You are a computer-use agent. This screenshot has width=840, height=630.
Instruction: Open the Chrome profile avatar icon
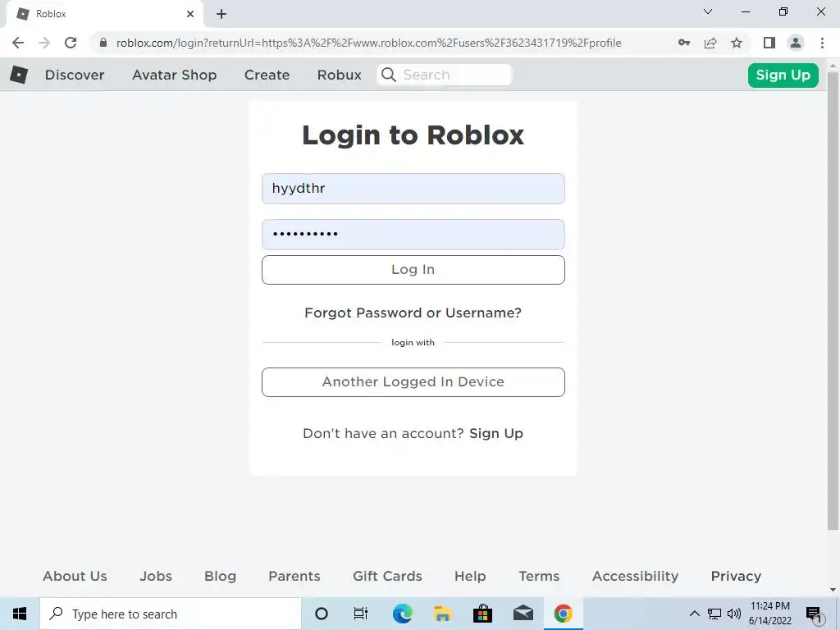coord(796,43)
